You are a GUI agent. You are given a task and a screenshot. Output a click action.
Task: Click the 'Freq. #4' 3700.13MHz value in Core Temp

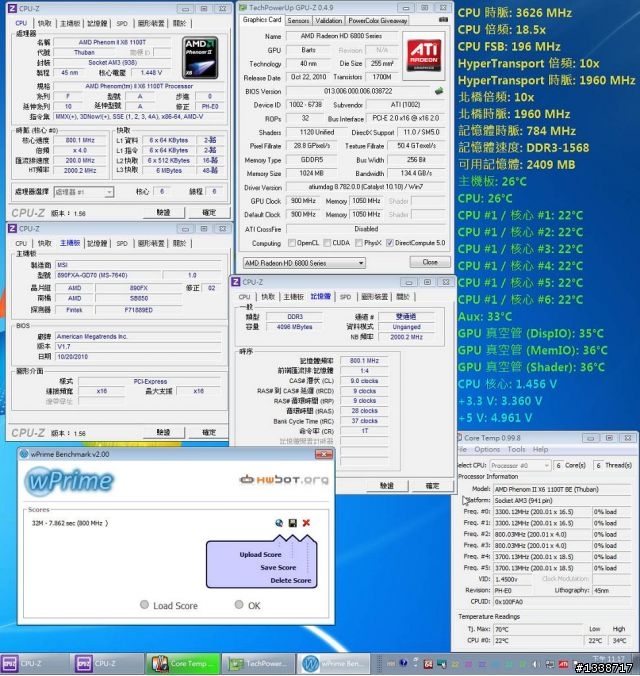542,557
